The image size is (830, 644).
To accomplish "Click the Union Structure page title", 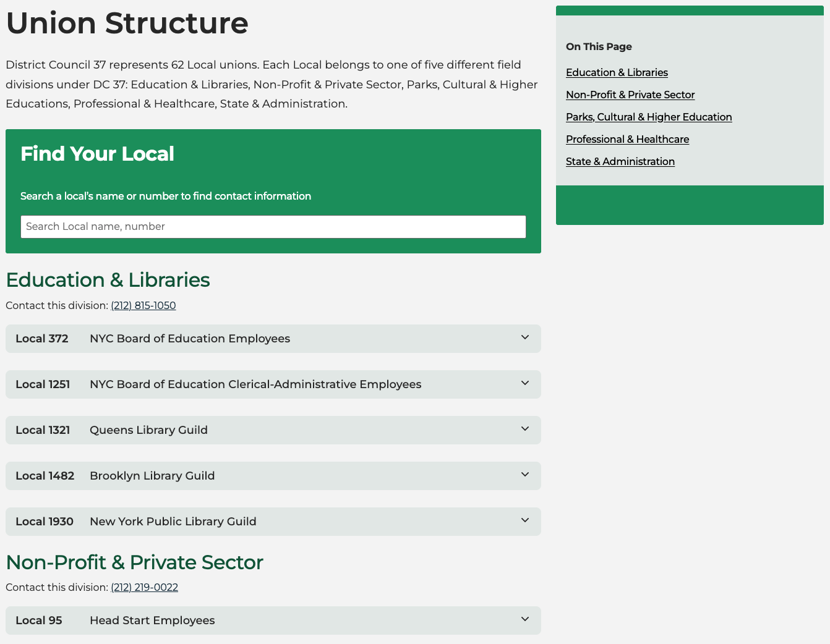I will point(126,23).
